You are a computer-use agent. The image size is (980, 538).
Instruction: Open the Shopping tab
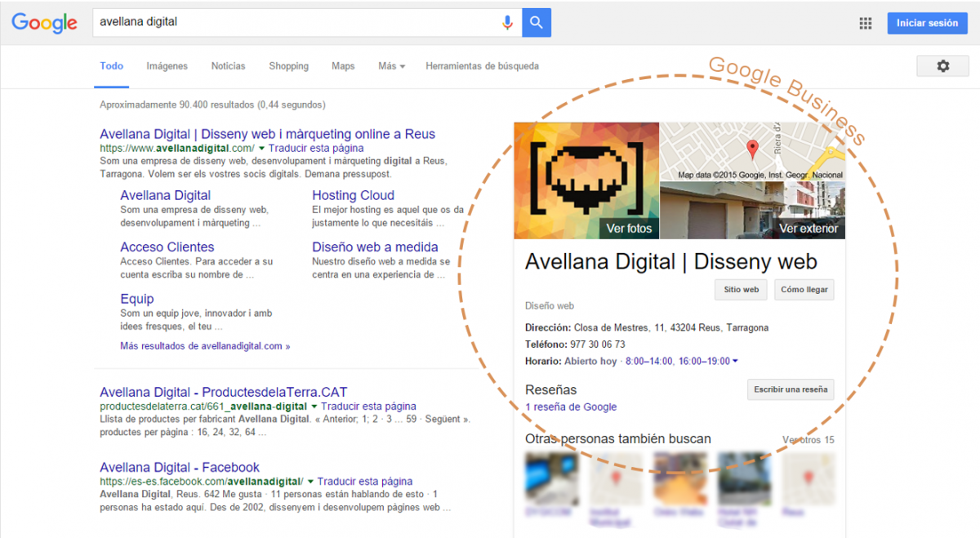point(288,66)
